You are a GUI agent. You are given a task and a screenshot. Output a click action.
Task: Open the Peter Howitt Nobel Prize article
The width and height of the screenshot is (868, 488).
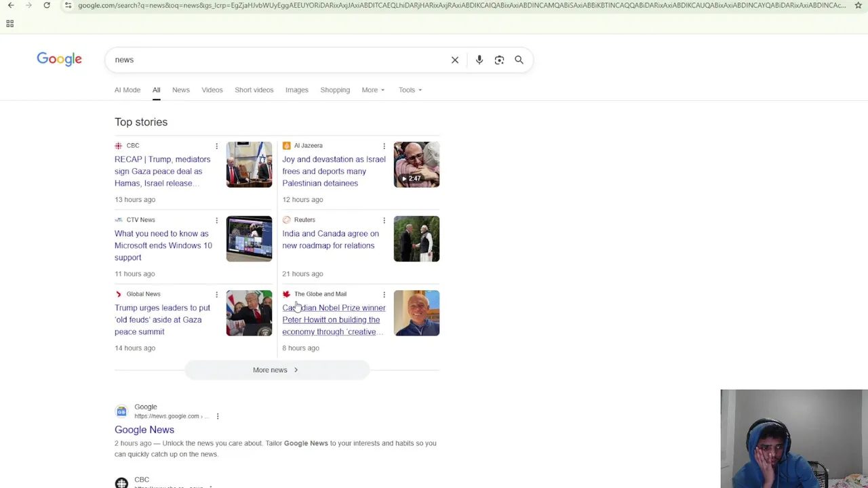(x=334, y=319)
